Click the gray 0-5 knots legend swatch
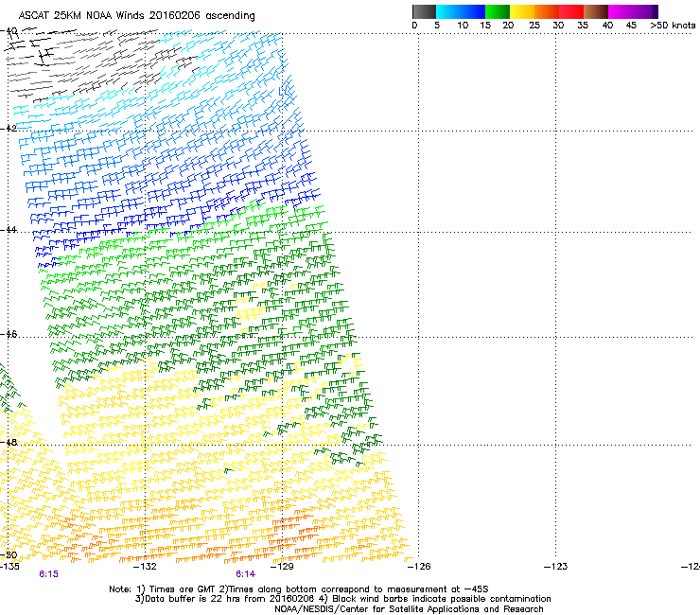Screen dimensions: 700x615 pos(424,11)
